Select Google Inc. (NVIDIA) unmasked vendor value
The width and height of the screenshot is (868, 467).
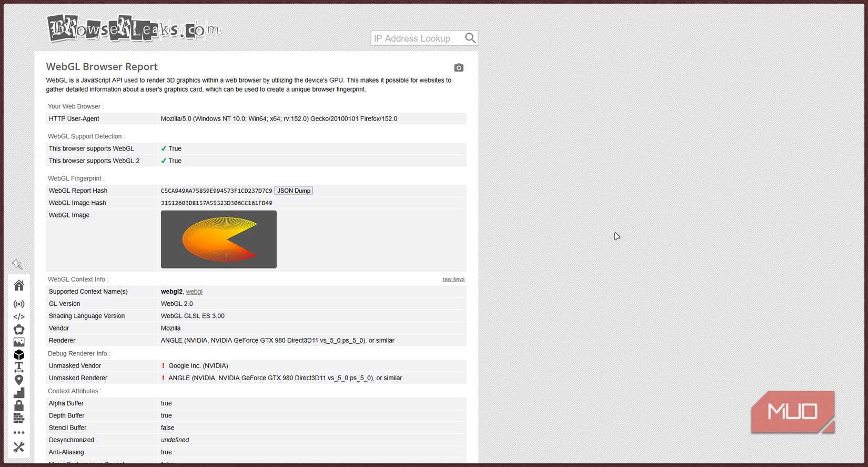tap(198, 366)
